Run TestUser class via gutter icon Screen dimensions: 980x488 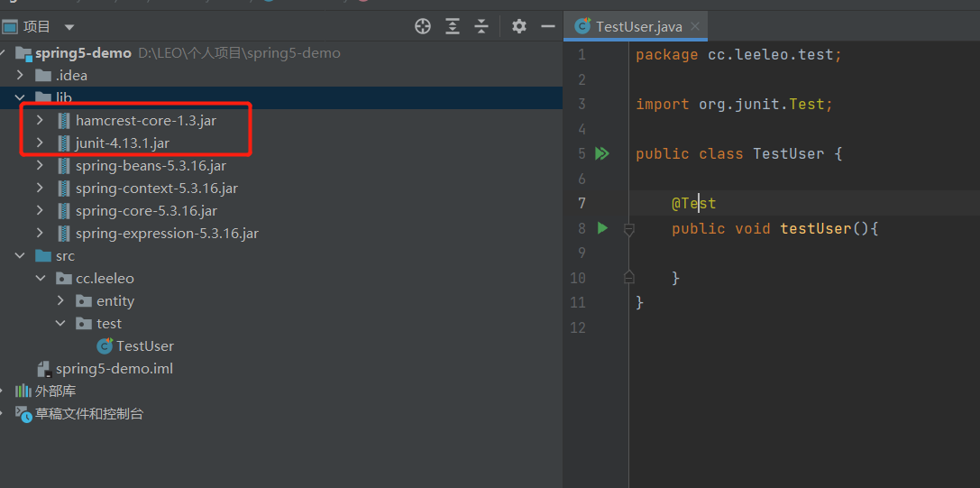click(x=602, y=154)
